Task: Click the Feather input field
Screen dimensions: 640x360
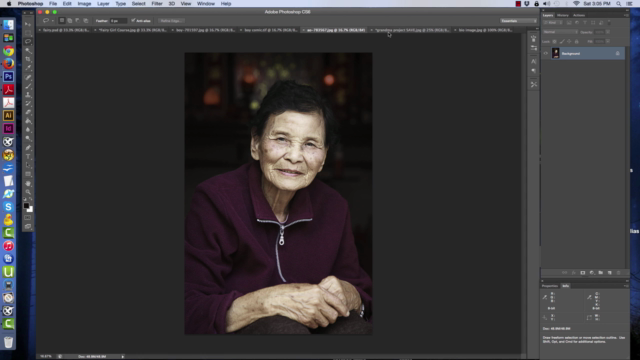Action: tap(118, 21)
